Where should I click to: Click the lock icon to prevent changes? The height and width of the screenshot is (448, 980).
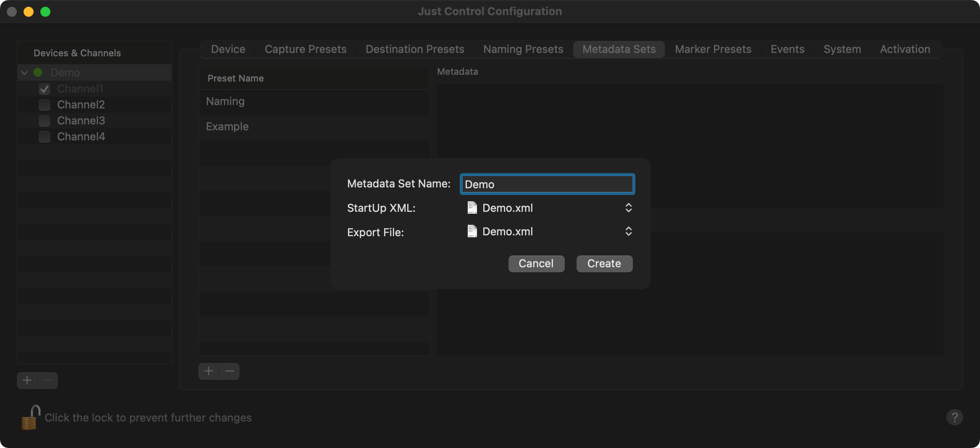click(x=30, y=417)
